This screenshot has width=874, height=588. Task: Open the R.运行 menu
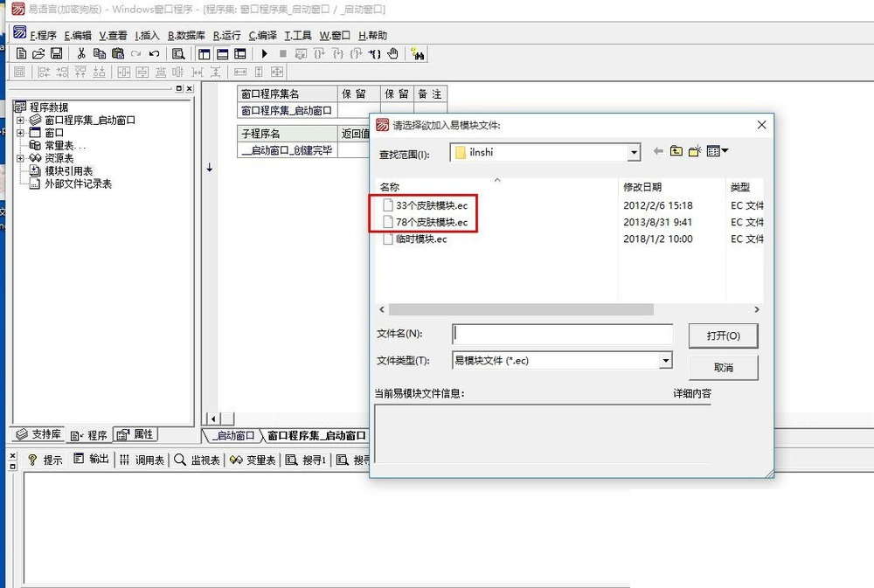pyautogui.click(x=227, y=36)
